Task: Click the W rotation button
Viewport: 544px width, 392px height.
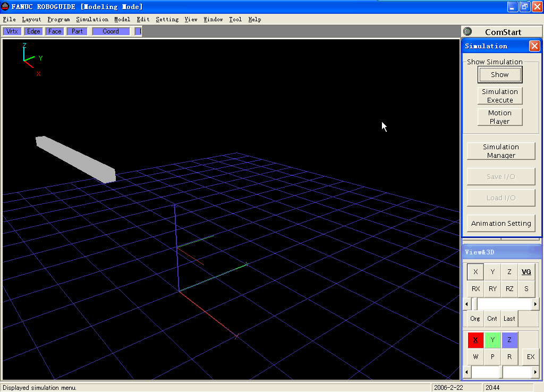Action: point(475,356)
